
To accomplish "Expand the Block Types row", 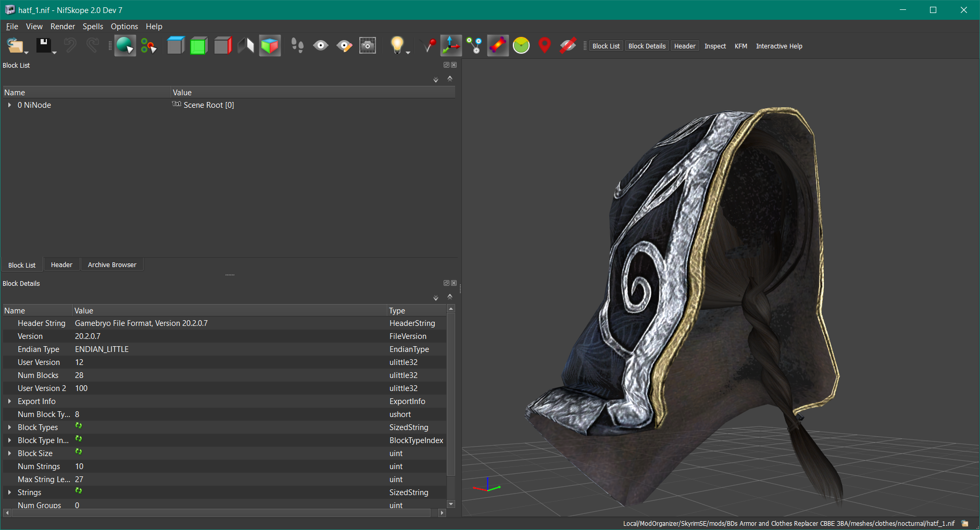I will (9, 427).
